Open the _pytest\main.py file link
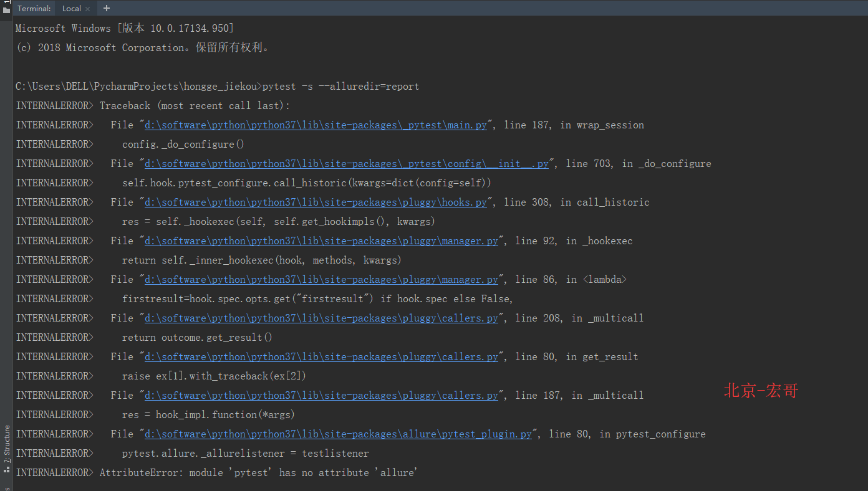Screen dimensions: 868x491 click(316, 125)
